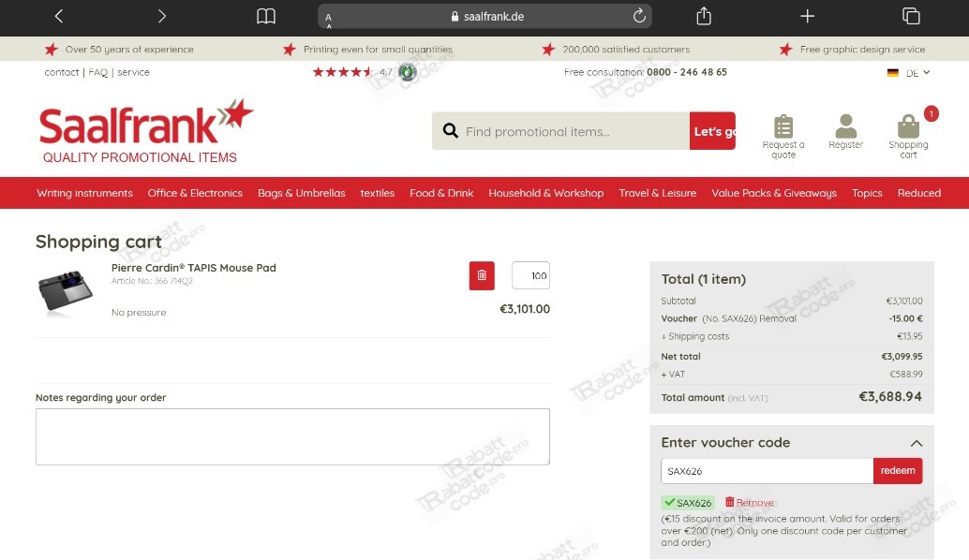Click the No pressure text
The height and width of the screenshot is (560, 969).
point(139,313)
